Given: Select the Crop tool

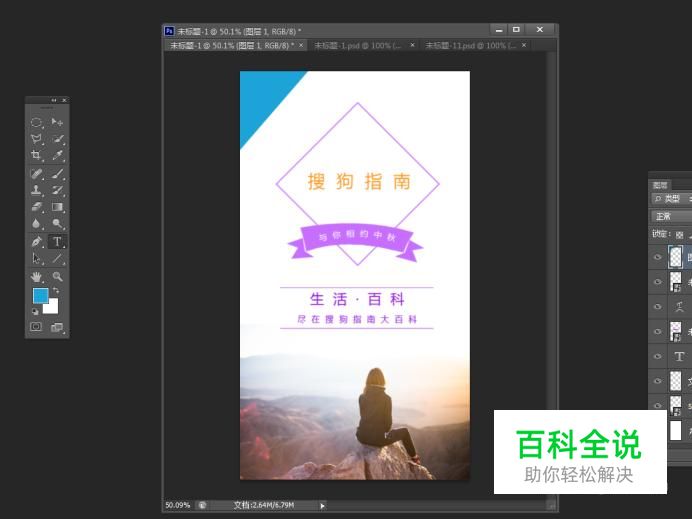Looking at the screenshot, I should point(36,155).
